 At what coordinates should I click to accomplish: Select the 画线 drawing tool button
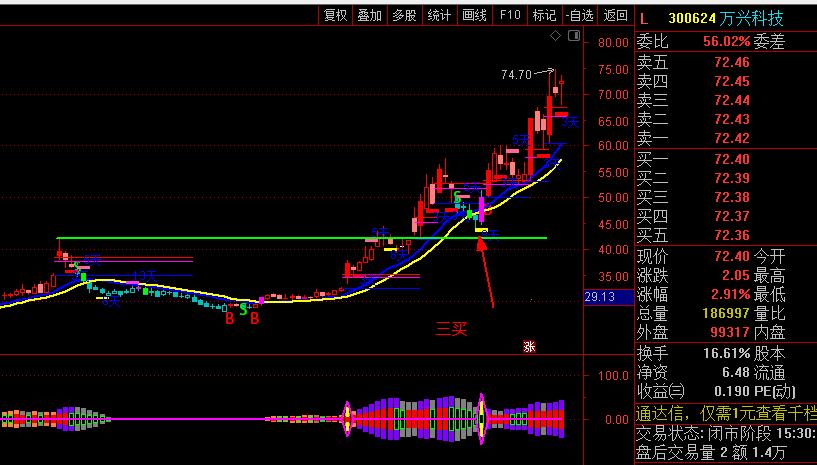(x=474, y=15)
